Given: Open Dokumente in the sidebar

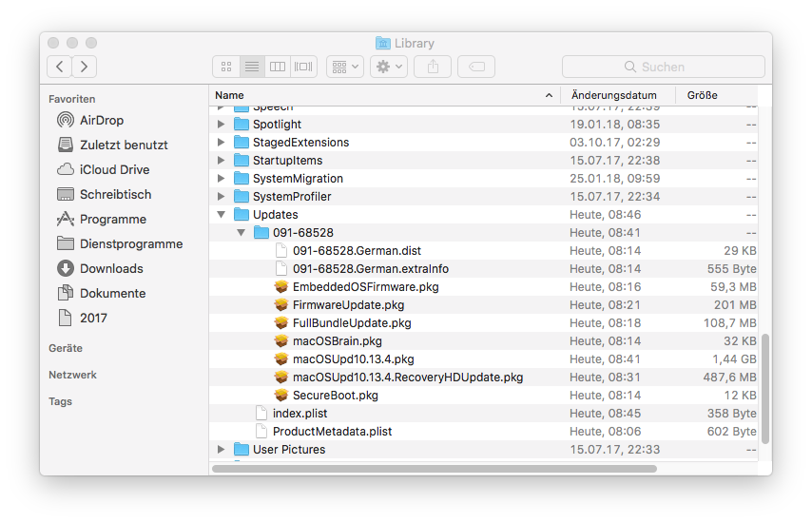Looking at the screenshot, I should pyautogui.click(x=102, y=294).
